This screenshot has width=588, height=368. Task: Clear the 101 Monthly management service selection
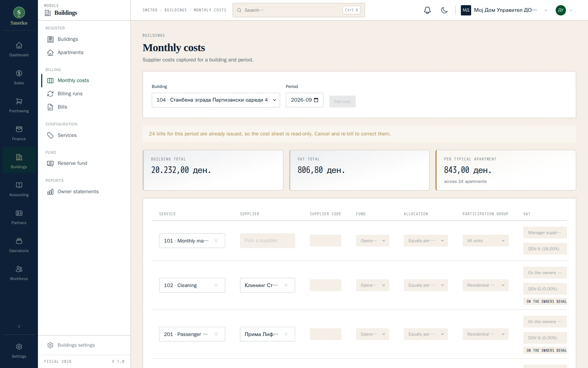point(216,241)
